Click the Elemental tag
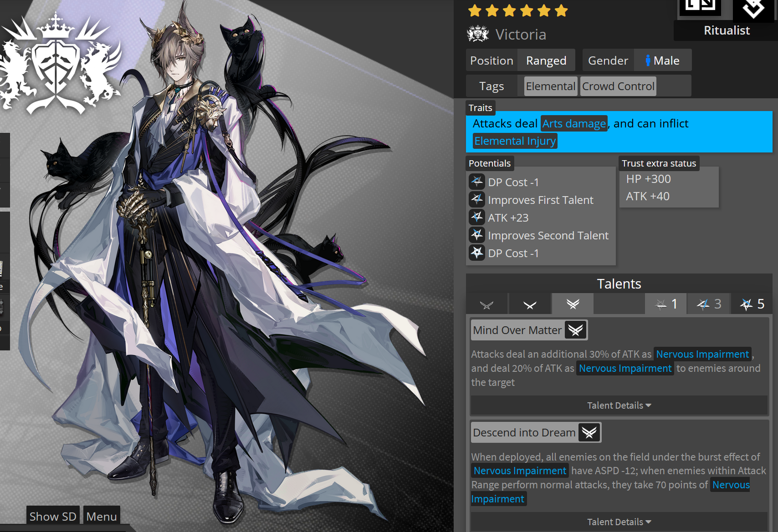 [x=550, y=86]
